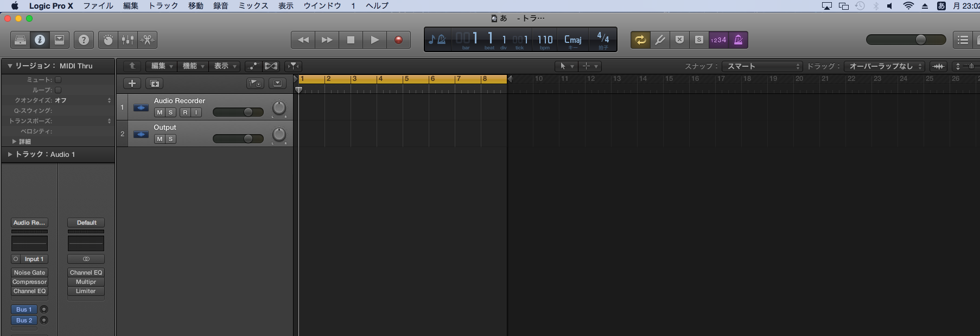Expand the 詳細 disclosure triangle
Image resolution: width=980 pixels, height=336 pixels.
(x=14, y=141)
